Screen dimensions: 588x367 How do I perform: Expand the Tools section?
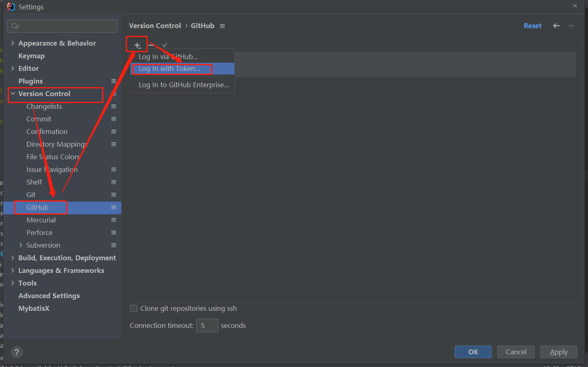point(13,283)
